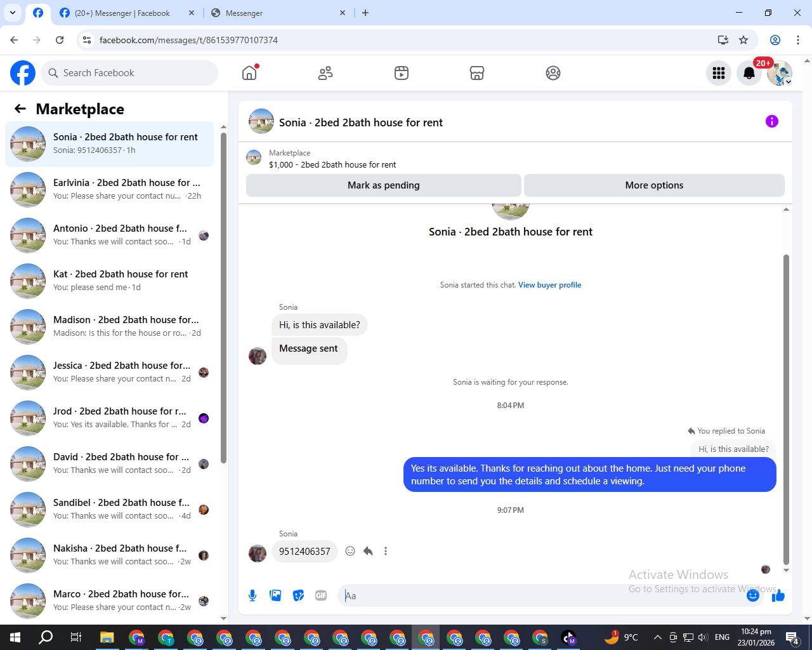Open the Windows Start menu
The image size is (812, 650).
point(15,637)
